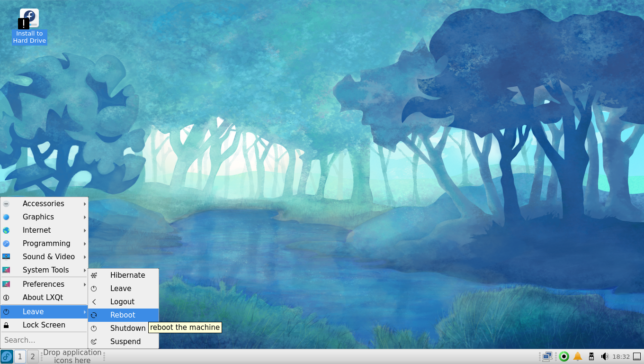Screen dimensions: 644x364
Task: Choose Reboot from the submenu
Action: pyautogui.click(x=123, y=315)
